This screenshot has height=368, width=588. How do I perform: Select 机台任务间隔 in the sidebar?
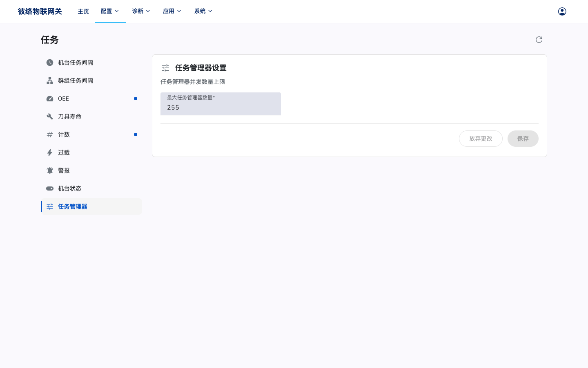coord(91,63)
